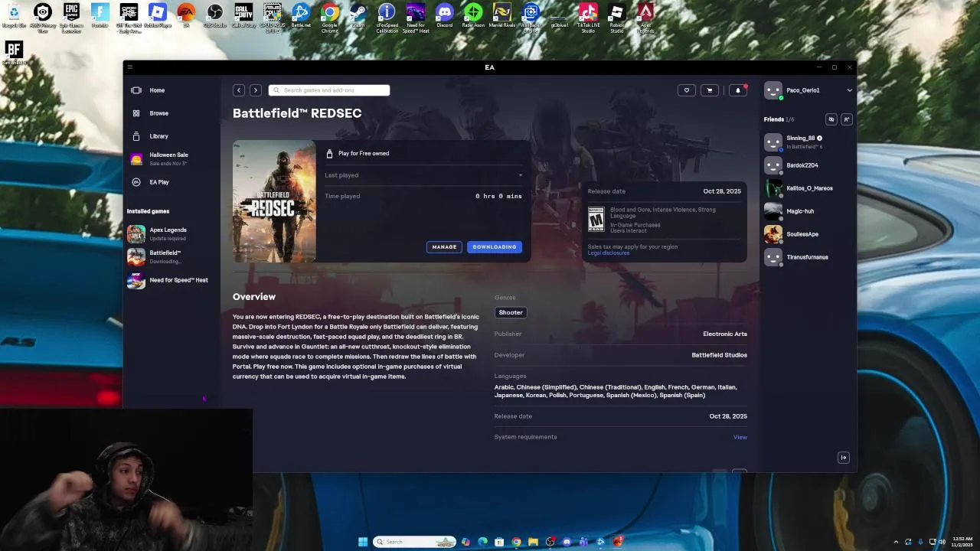Open friend Tiranusfurnanus
The width and height of the screenshot is (980, 551).
(808, 257)
